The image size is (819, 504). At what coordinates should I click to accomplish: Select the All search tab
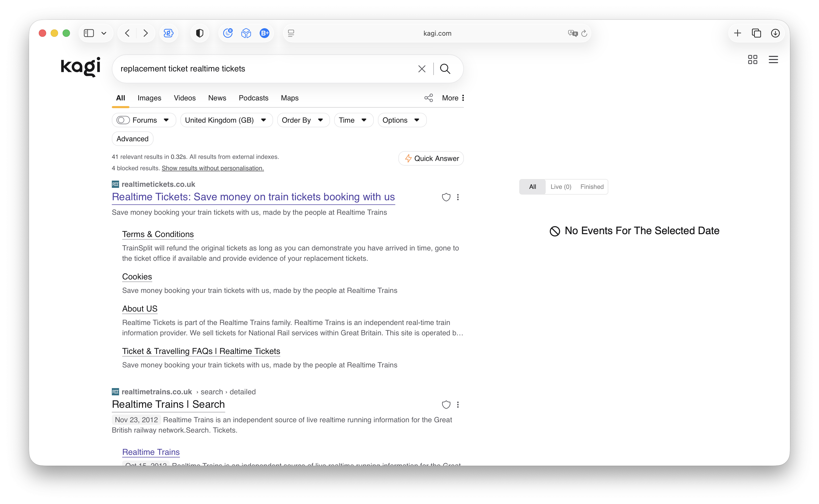[x=120, y=98]
